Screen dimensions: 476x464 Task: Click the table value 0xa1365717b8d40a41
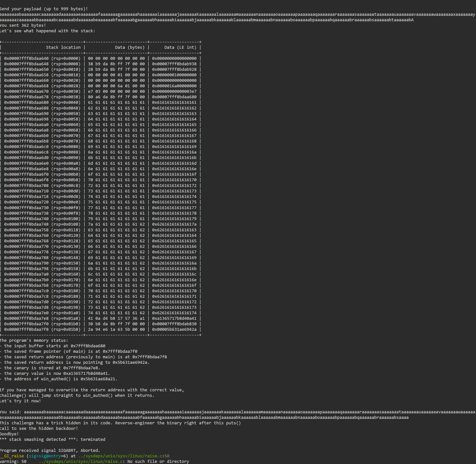(174, 318)
